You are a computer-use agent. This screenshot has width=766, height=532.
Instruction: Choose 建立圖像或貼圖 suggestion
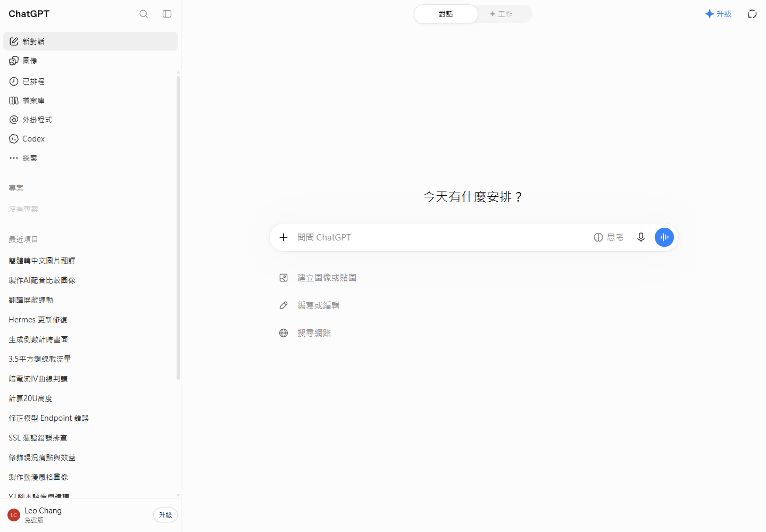point(318,278)
